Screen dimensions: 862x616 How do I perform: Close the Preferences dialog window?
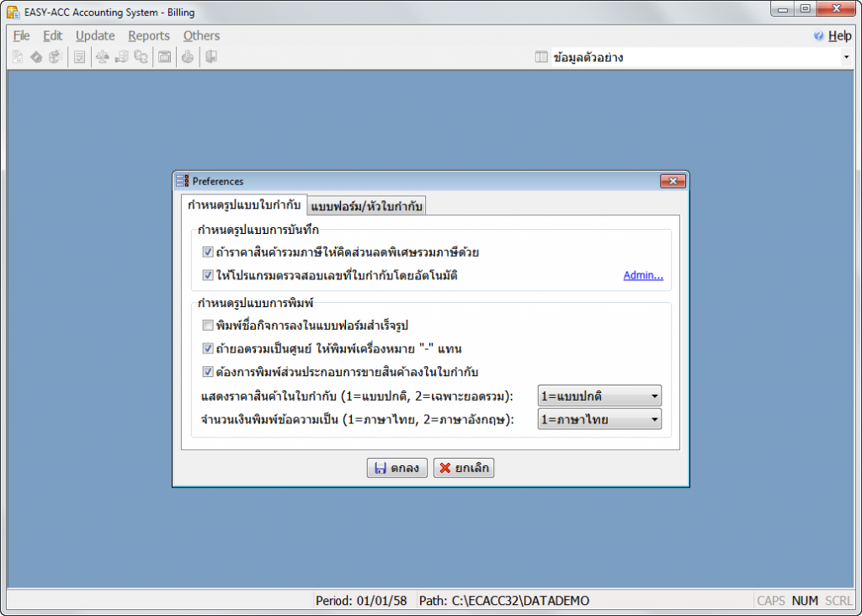[672, 181]
